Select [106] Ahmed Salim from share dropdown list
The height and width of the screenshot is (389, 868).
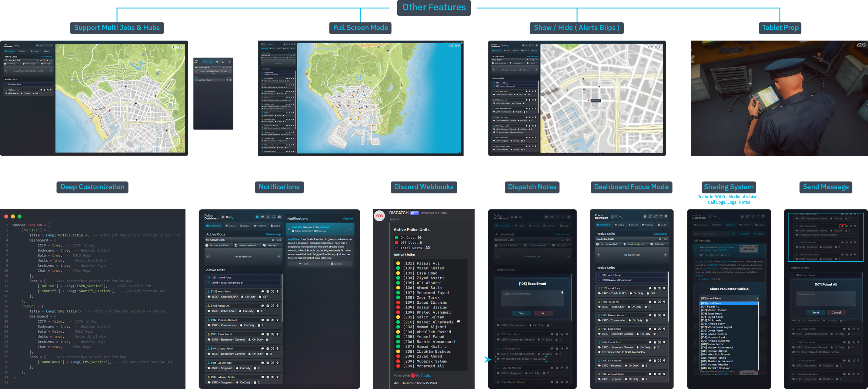click(x=729, y=324)
